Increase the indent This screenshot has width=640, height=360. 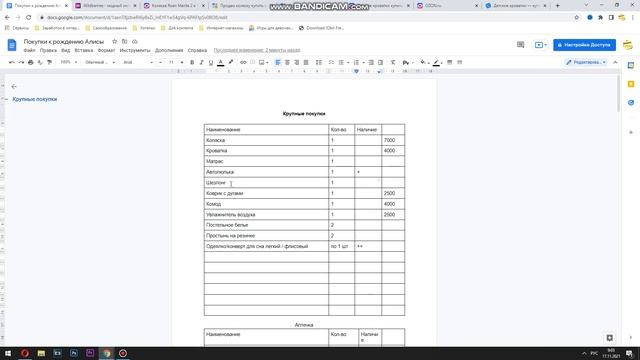(x=380, y=62)
